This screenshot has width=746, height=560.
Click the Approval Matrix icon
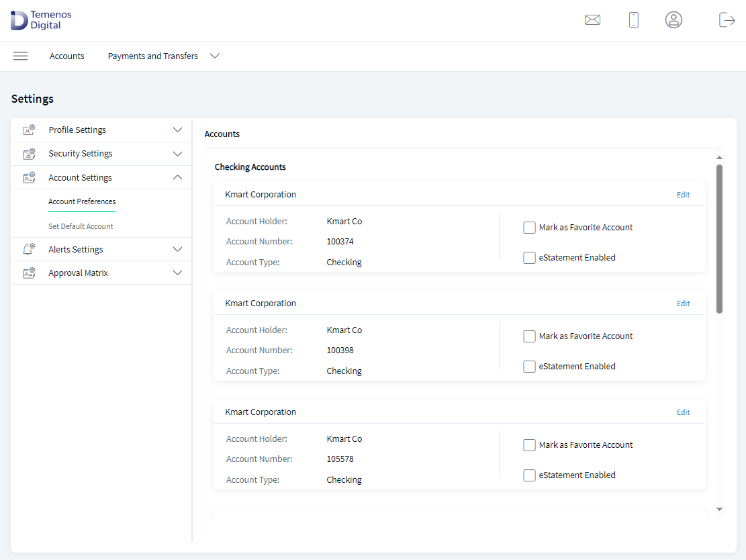(x=29, y=273)
